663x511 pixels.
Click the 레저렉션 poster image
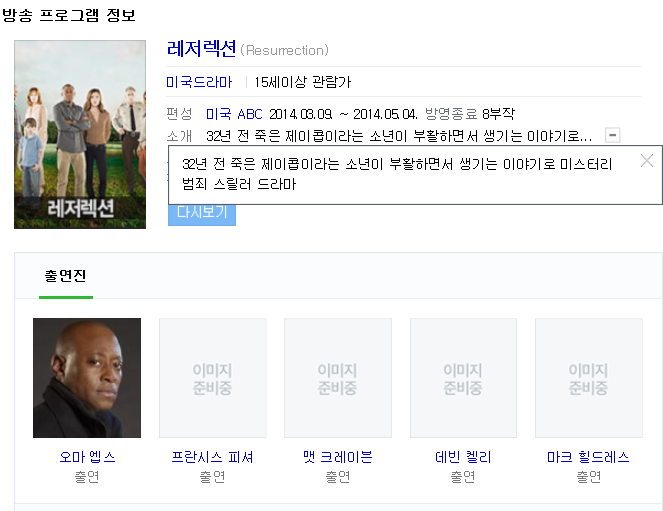tap(80, 133)
